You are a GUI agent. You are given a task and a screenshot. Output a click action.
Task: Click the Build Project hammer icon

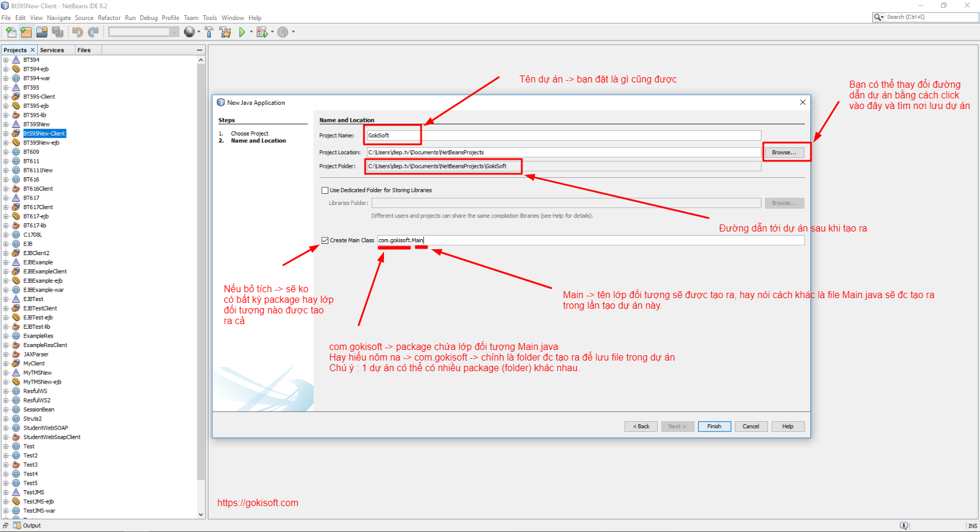[209, 32]
